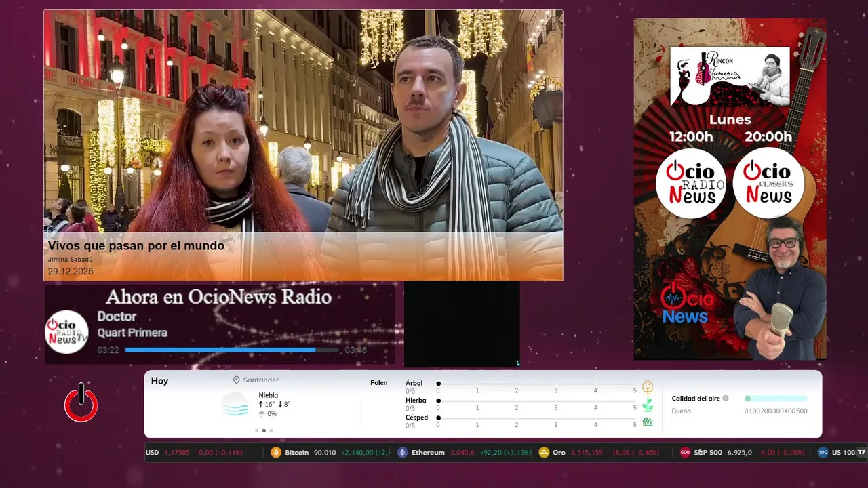Click the Ocio Radio News TV station logo
Viewport: 868px width, 488px height.
point(66,332)
